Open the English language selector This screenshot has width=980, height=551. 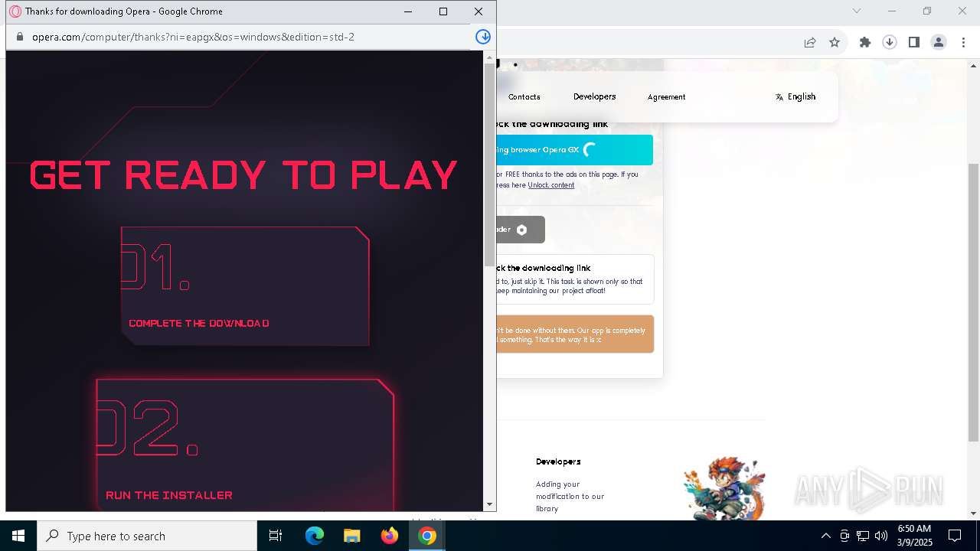tap(795, 96)
